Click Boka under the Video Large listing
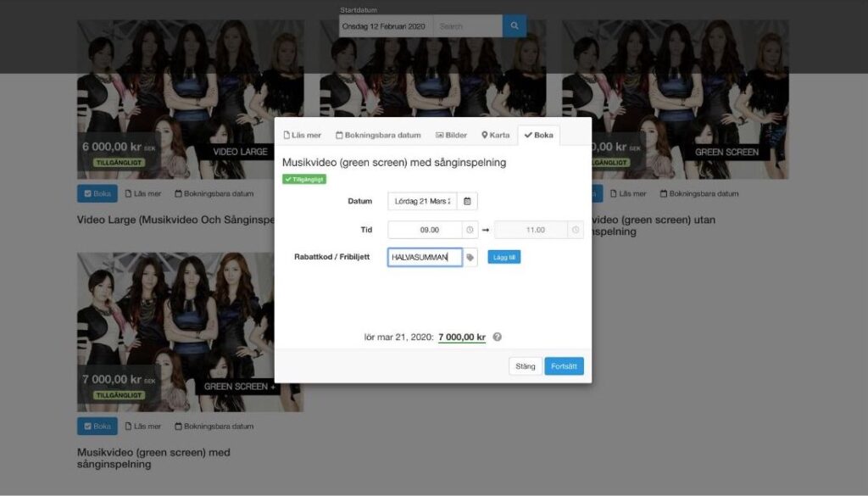The width and height of the screenshot is (868, 496). coord(97,194)
